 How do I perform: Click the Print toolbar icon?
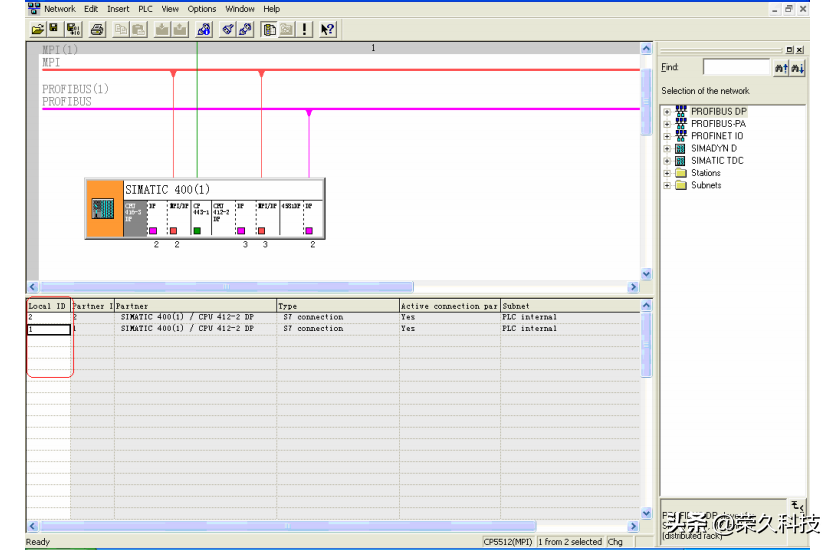coord(97,29)
